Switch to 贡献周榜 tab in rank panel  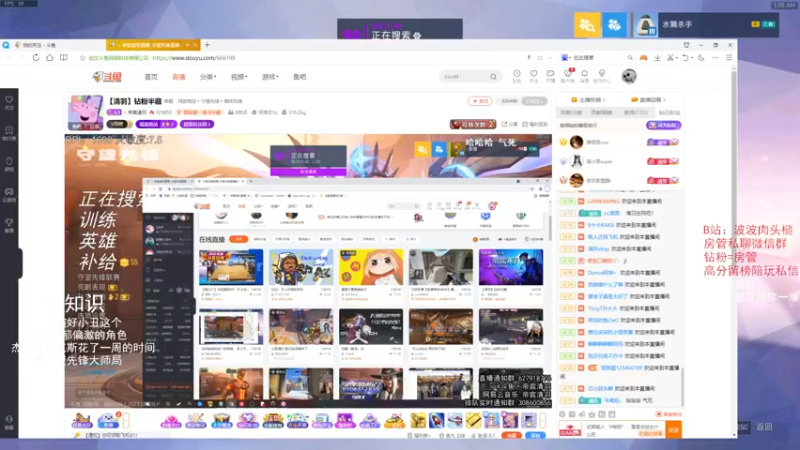point(602,113)
